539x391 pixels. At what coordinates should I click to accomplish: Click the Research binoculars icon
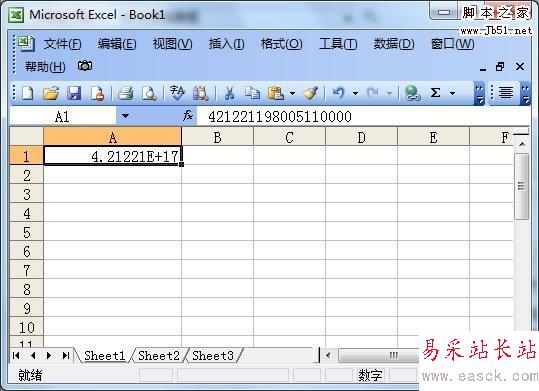click(201, 93)
